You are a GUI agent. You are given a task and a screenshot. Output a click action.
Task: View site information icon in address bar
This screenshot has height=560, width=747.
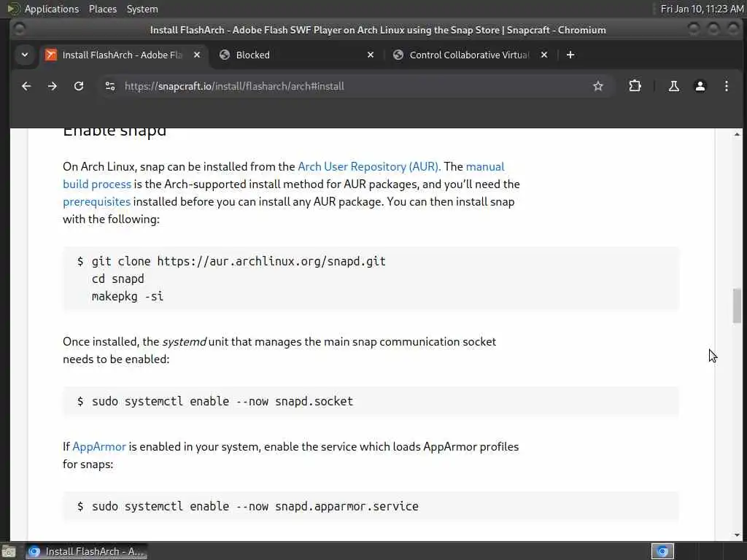110,86
